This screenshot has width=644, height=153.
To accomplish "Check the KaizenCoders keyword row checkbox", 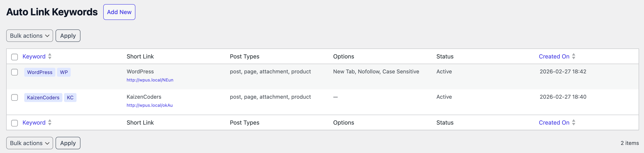I will (15, 97).
